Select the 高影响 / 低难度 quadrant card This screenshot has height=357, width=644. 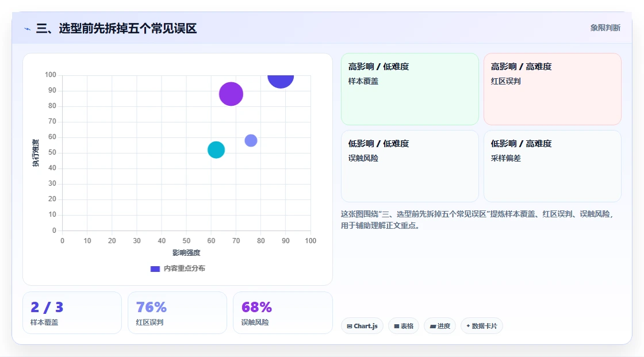pos(410,89)
